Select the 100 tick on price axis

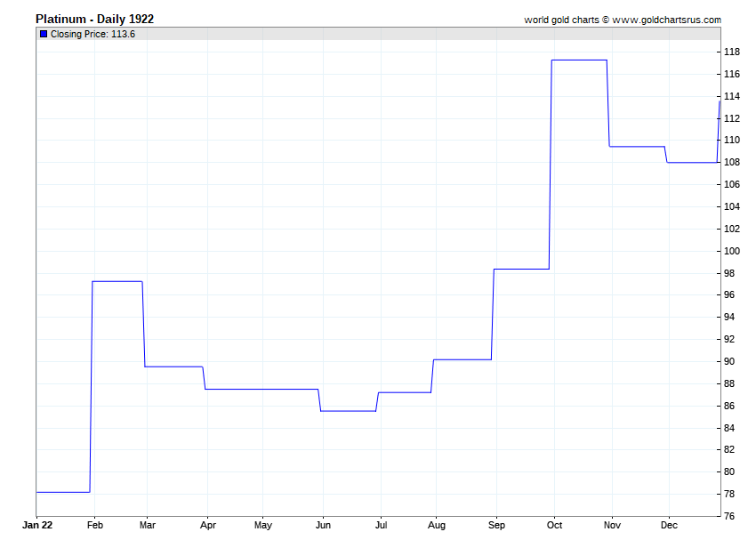click(x=731, y=251)
